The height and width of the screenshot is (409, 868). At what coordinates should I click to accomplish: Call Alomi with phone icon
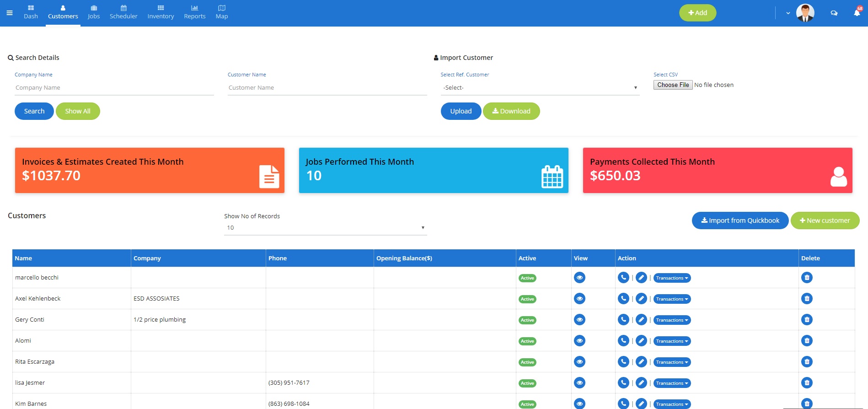pyautogui.click(x=623, y=341)
